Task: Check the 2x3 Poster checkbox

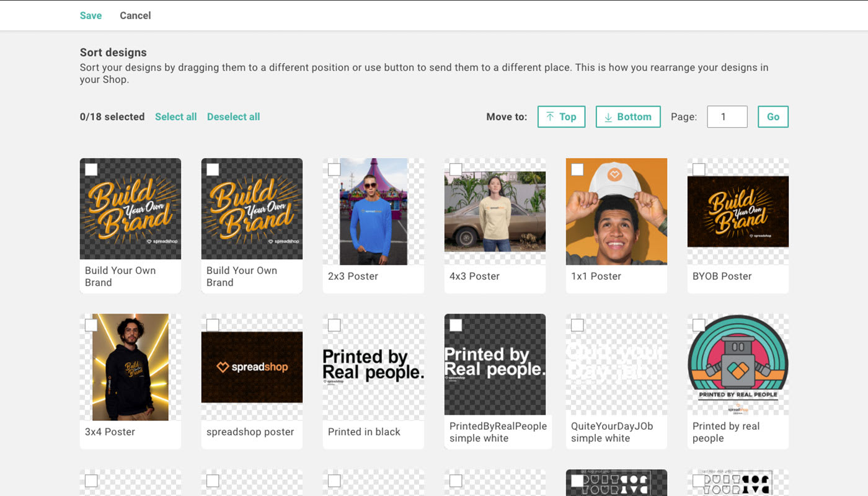Action: coord(334,170)
